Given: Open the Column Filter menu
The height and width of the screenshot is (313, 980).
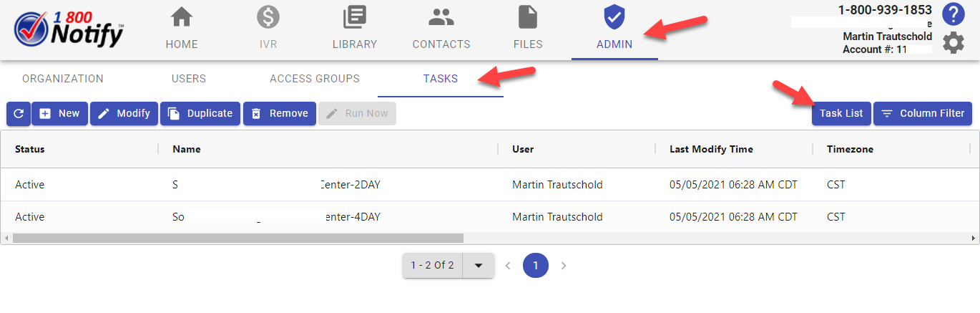Looking at the screenshot, I should (923, 114).
